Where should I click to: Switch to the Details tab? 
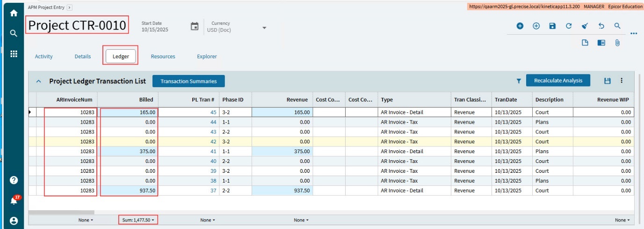click(x=83, y=56)
